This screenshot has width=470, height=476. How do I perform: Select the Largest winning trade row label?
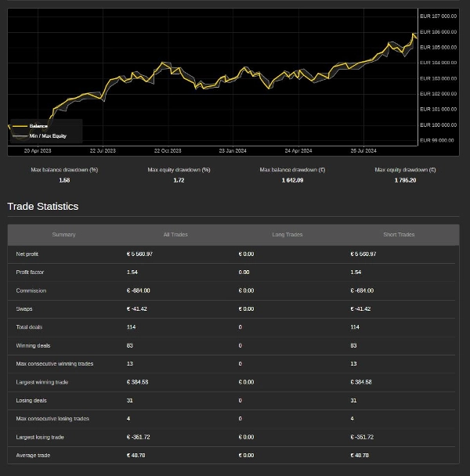(x=42, y=382)
